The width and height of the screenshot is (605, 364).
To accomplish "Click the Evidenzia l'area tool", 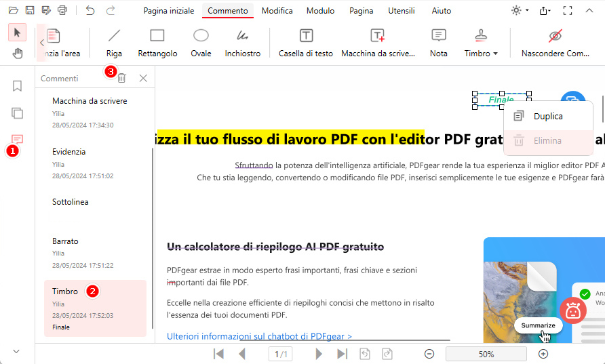I will click(58, 43).
